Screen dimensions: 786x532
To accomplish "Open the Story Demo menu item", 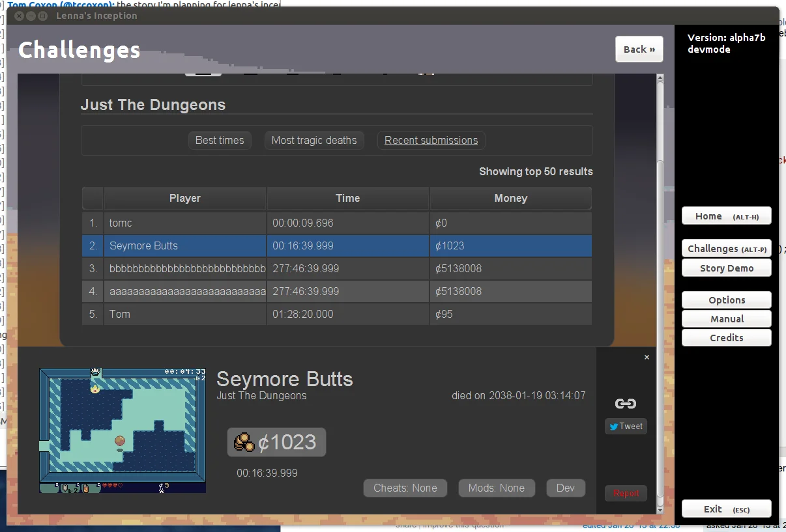I will tap(726, 268).
